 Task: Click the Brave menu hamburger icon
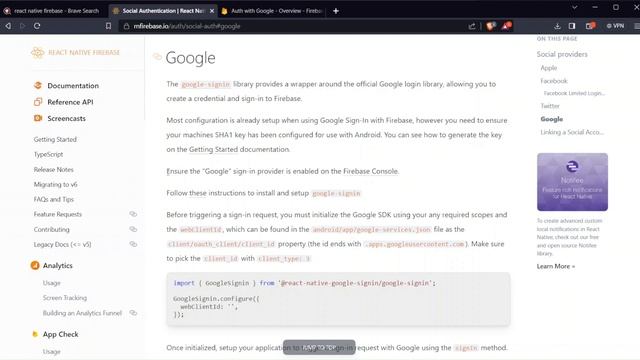click(636, 26)
